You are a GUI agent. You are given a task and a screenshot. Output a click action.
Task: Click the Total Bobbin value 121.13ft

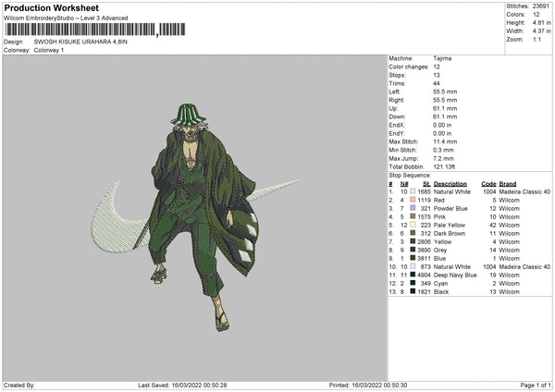click(x=444, y=166)
